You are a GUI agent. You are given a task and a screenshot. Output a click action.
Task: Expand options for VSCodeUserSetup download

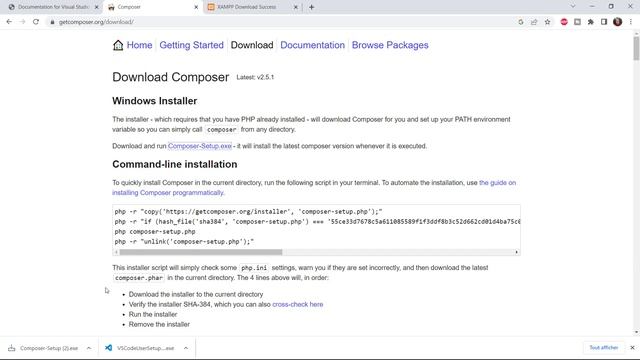coord(186,348)
